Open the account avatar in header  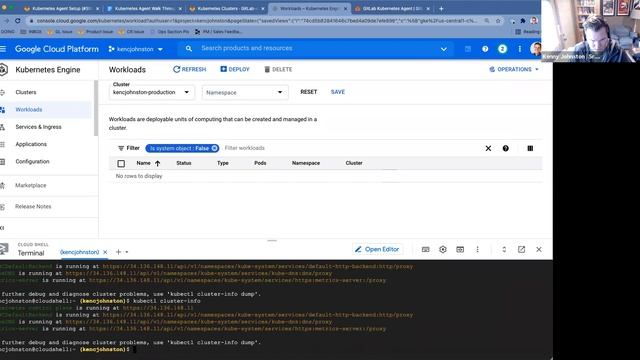tap(535, 49)
